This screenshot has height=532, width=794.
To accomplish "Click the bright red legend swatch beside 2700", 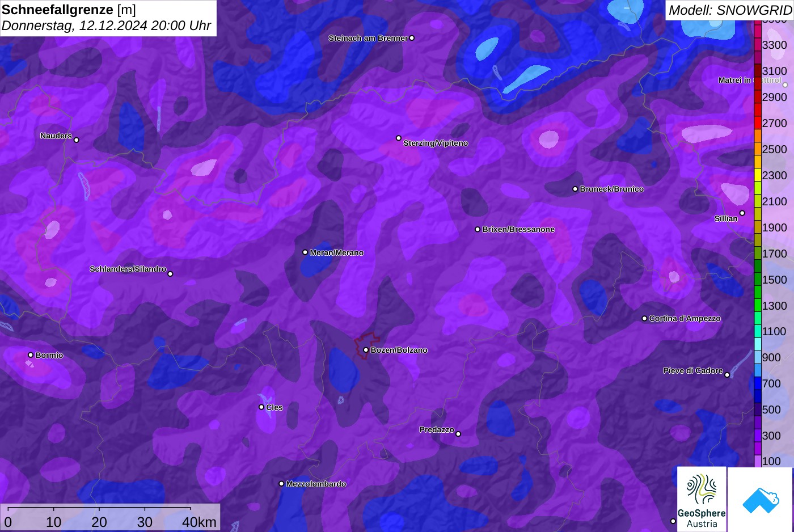I will point(758,123).
